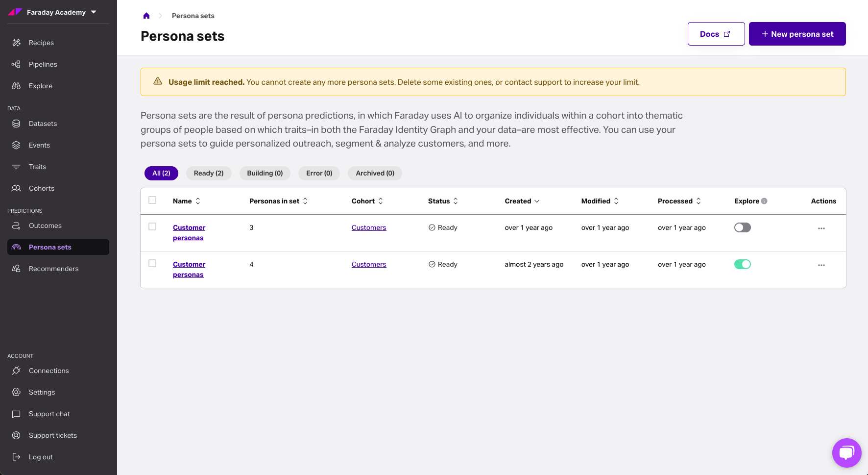Open actions menu for first persona set

821,228
